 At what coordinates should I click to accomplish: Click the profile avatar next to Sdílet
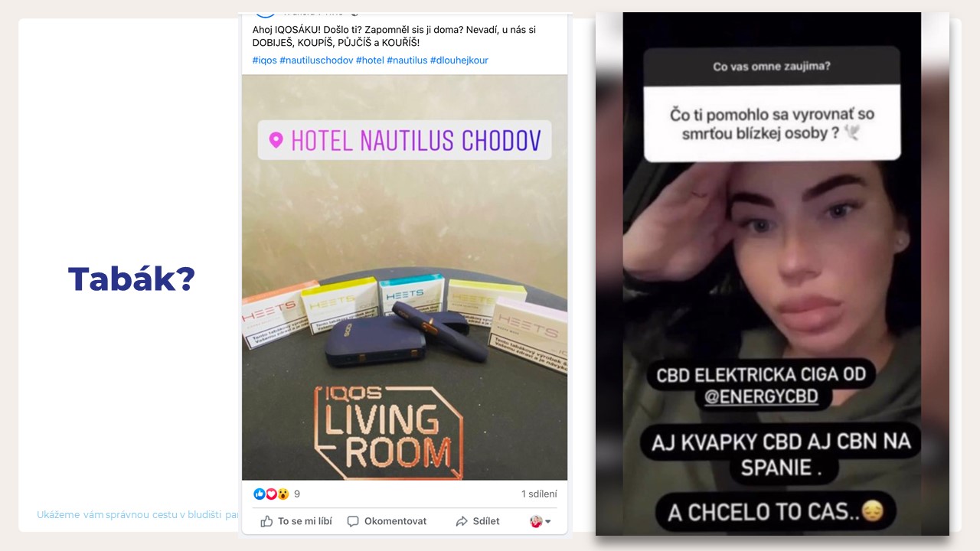[x=536, y=521]
